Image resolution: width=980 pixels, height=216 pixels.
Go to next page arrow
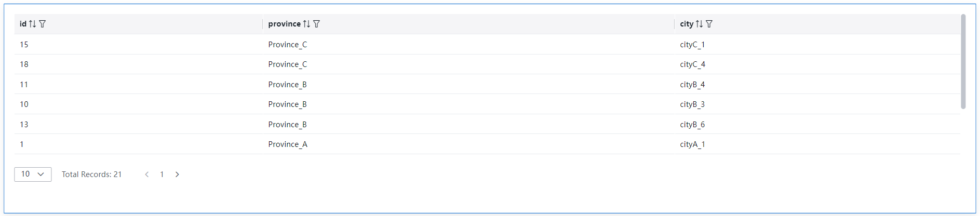coord(177,174)
